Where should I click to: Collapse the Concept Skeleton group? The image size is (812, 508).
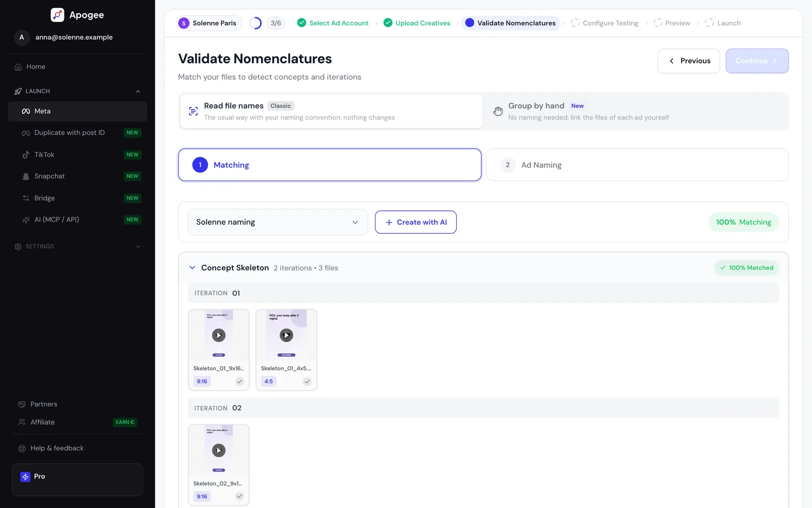pyautogui.click(x=192, y=268)
